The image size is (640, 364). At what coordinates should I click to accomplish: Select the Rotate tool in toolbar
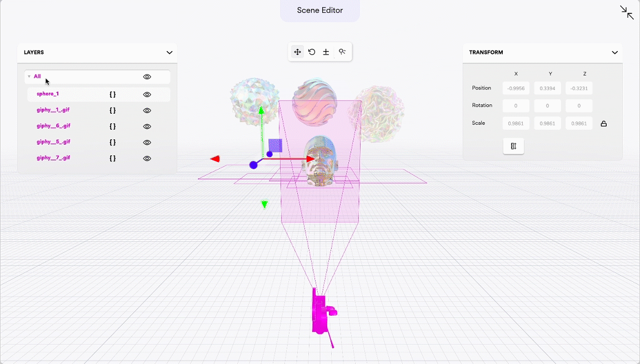pos(312,52)
